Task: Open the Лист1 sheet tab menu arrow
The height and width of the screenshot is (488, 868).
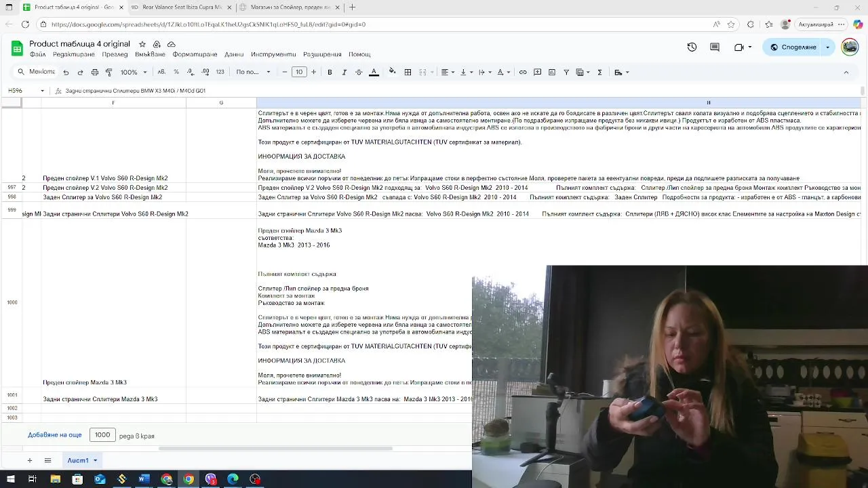Action: point(95,460)
